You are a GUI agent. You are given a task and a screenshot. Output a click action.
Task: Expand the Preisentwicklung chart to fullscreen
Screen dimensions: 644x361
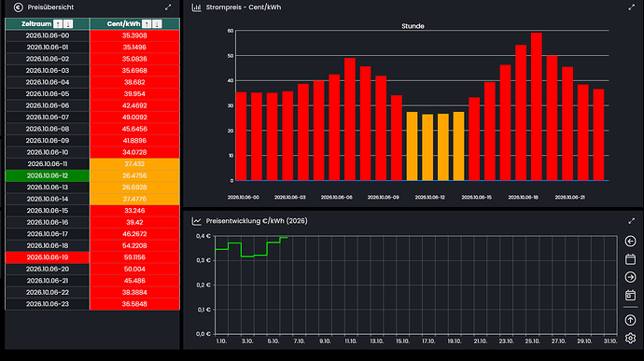tap(631, 221)
